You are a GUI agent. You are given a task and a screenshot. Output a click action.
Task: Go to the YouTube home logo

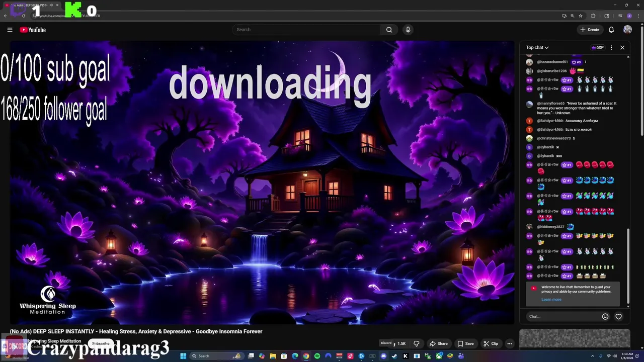[x=33, y=30]
